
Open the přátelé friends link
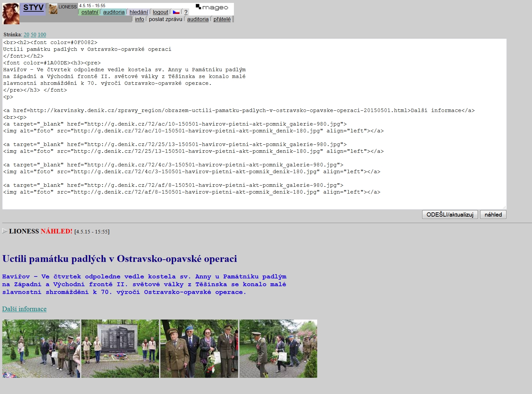(x=222, y=19)
